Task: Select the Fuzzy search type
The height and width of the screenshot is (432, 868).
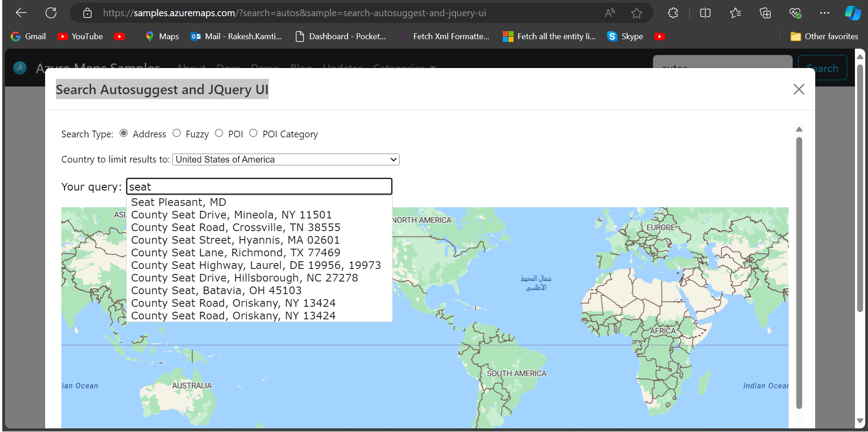Action: click(177, 133)
